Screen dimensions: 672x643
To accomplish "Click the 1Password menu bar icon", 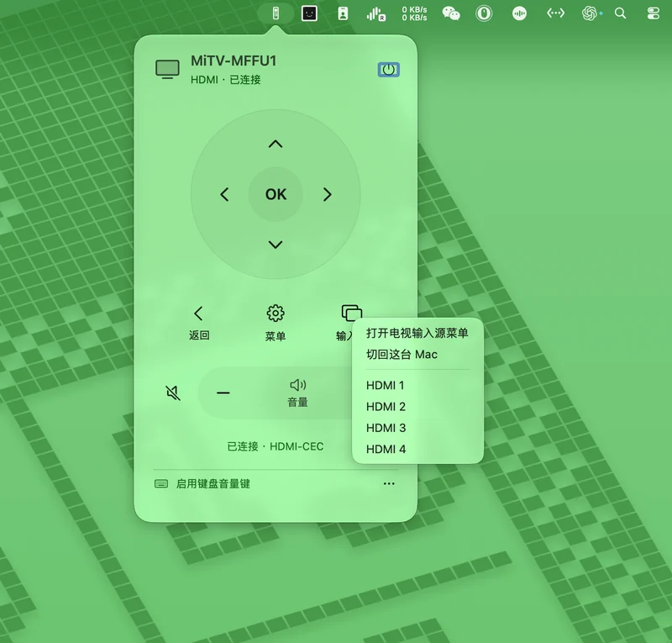I will 484,13.
